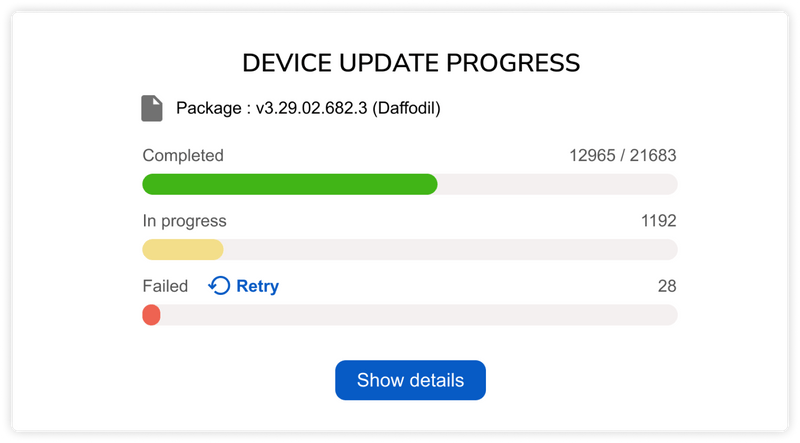Click the Retry link text
800x443 pixels.
257,286
